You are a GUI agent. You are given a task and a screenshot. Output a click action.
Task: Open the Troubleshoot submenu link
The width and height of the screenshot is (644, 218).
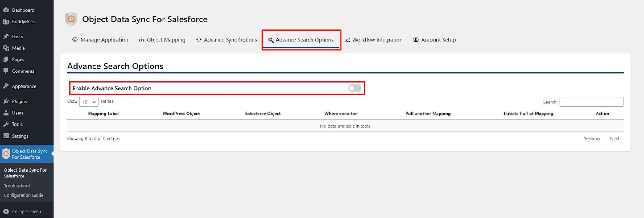pyautogui.click(x=17, y=186)
